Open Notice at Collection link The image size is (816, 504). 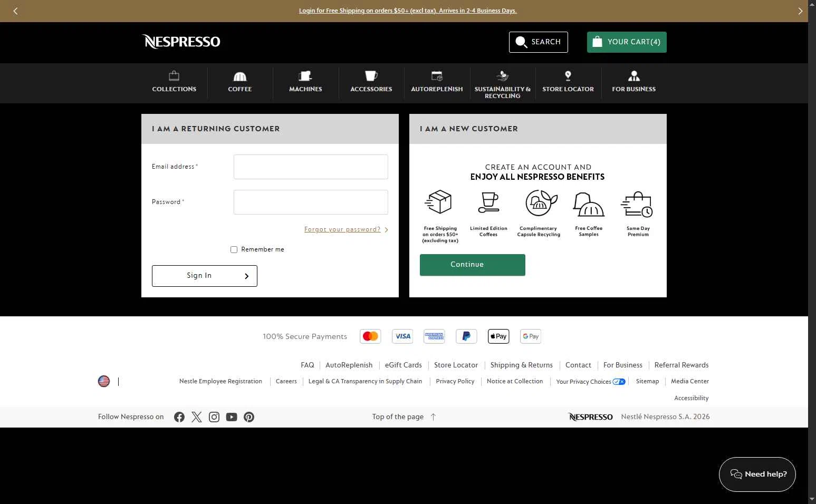pos(515,382)
